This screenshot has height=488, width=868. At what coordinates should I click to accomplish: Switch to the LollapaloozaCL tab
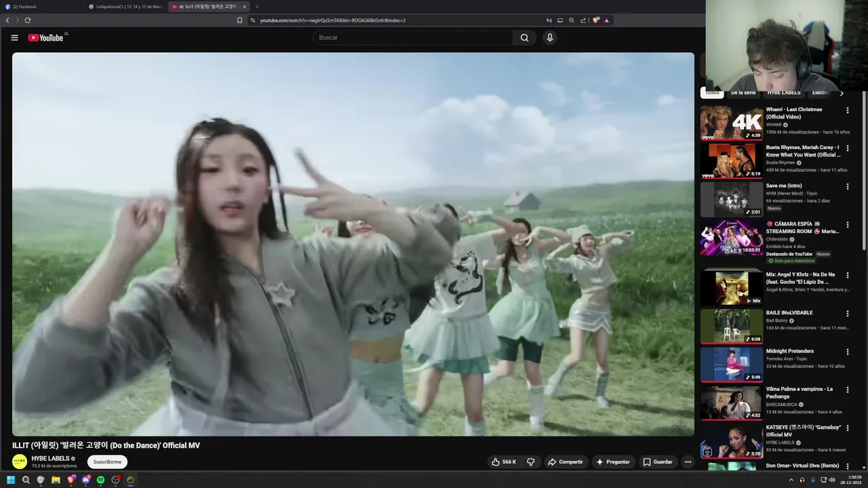pyautogui.click(x=125, y=7)
